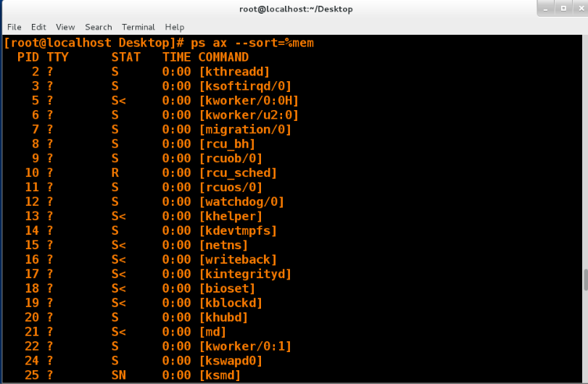Click the [kintegrityd] process entry

coord(245,274)
